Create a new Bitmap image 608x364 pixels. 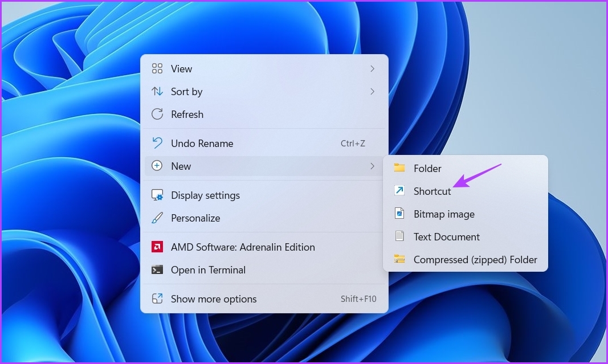click(466, 214)
